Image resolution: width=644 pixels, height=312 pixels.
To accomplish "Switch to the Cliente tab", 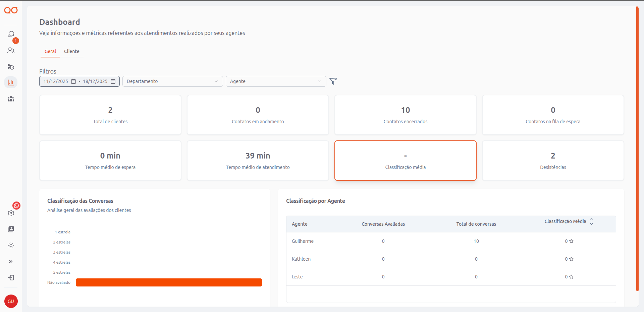I will (71, 51).
